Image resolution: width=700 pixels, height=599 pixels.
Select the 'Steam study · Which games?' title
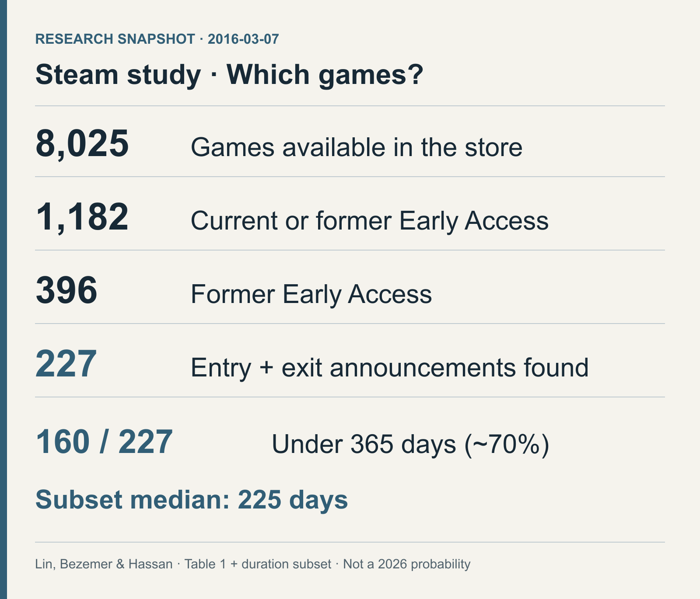tap(229, 74)
